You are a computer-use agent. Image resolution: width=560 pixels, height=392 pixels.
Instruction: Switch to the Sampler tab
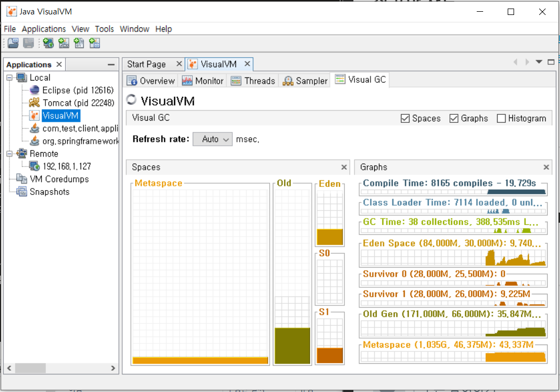tap(305, 81)
